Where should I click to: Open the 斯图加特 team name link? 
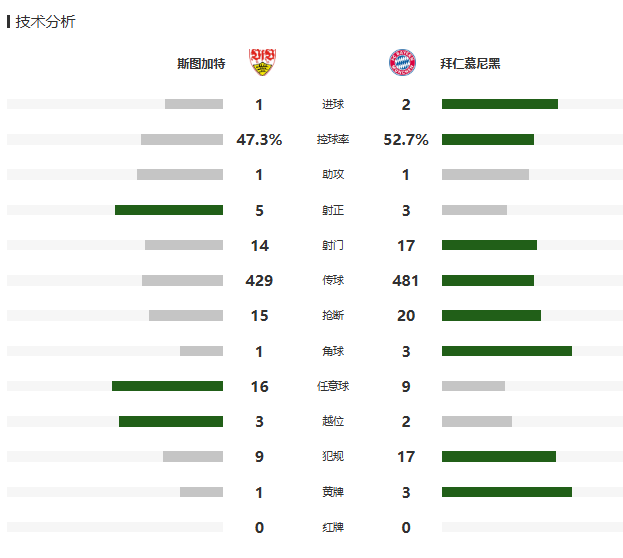(201, 64)
